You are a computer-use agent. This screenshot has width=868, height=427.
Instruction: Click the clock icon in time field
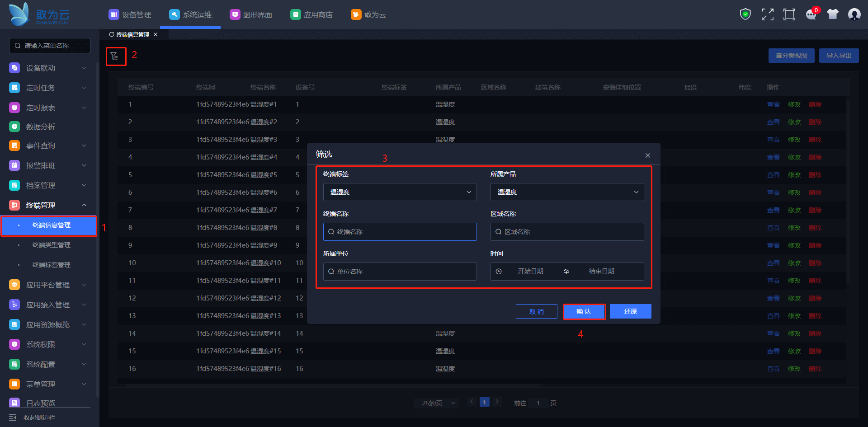[x=499, y=272]
